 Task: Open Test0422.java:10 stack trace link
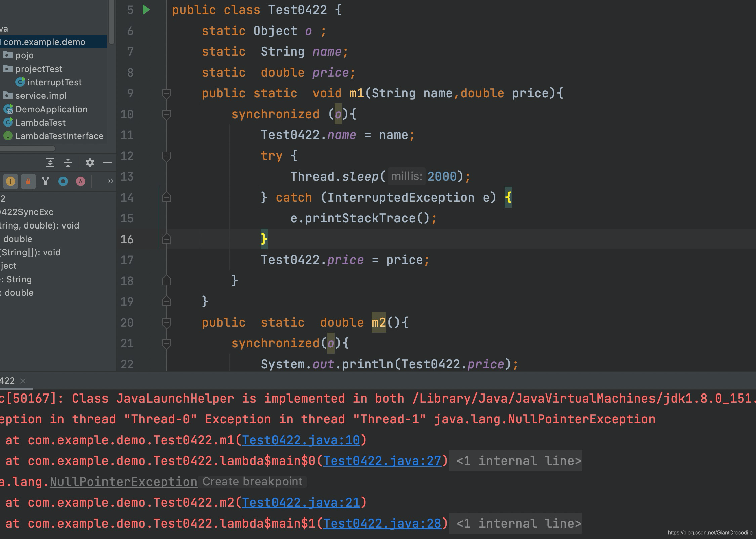[301, 440]
